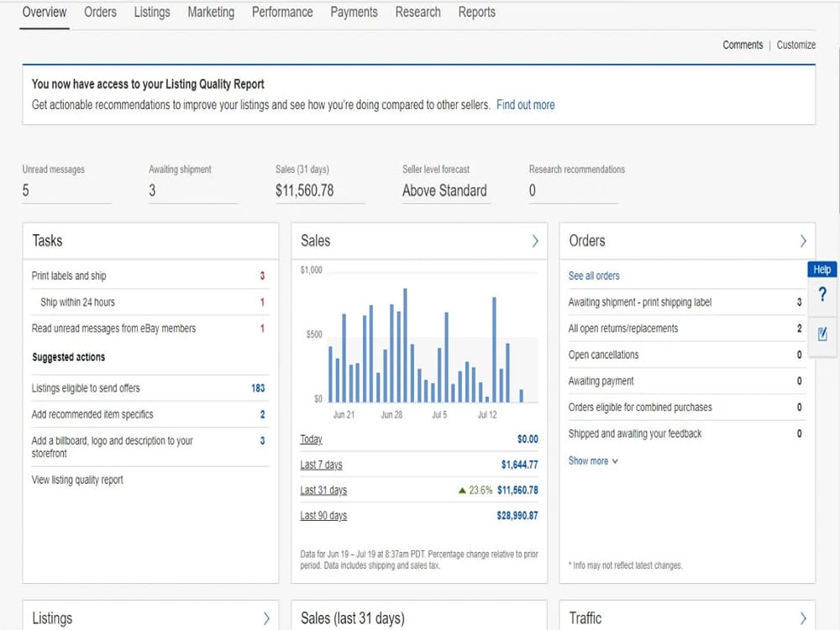This screenshot has width=840, height=630.
Task: Click Find out more link
Action: coord(526,105)
